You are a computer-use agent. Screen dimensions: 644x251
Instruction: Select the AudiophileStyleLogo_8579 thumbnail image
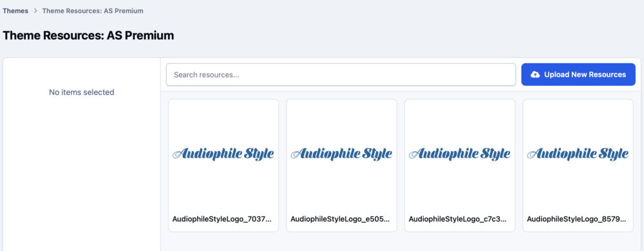tap(578, 154)
